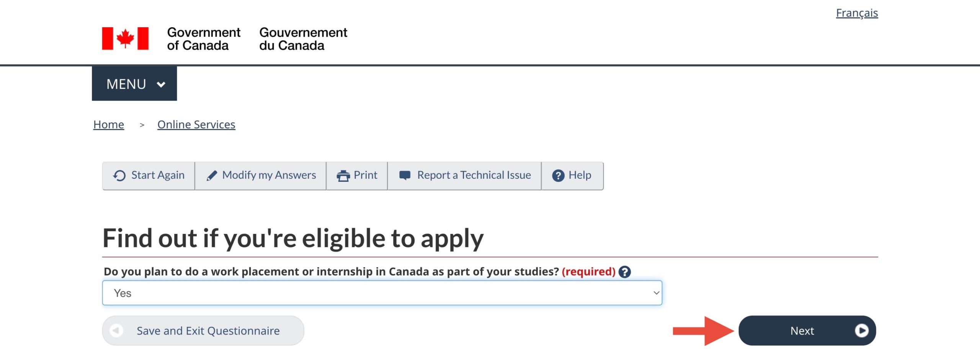The height and width of the screenshot is (351, 980).
Task: Go to the Home breadcrumb link
Action: (x=109, y=124)
